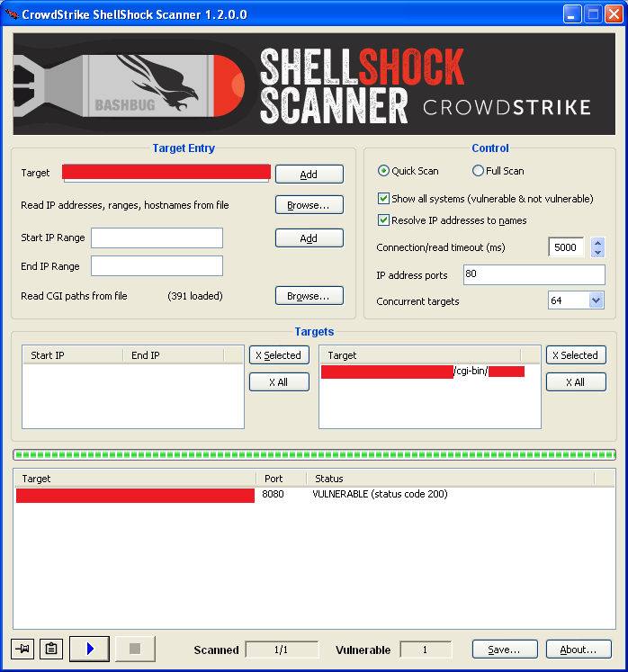628x672 pixels.
Task: Decrease connection timeout with down arrow
Action: click(597, 253)
